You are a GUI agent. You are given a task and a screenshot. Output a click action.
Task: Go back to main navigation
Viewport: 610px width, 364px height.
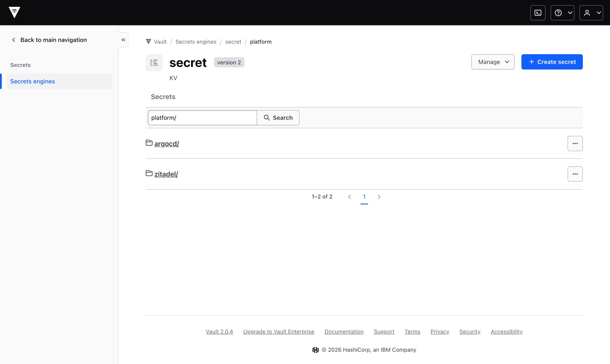pyautogui.click(x=49, y=40)
